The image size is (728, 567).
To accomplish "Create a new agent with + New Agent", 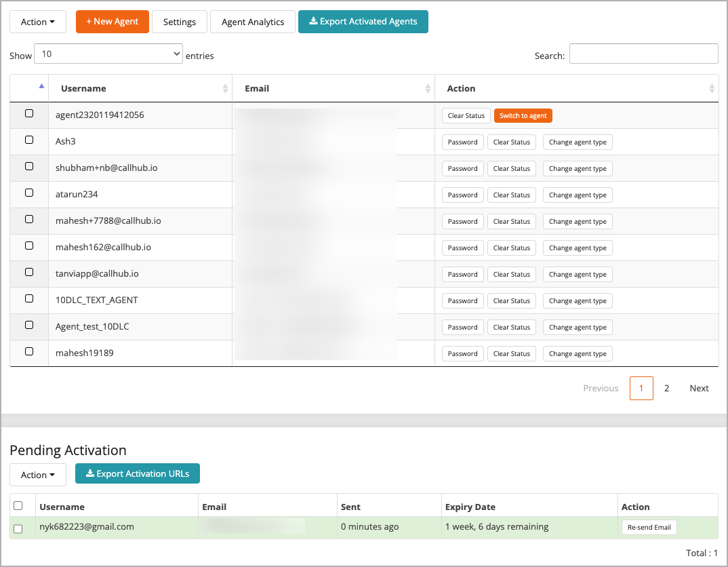I will coord(112,21).
